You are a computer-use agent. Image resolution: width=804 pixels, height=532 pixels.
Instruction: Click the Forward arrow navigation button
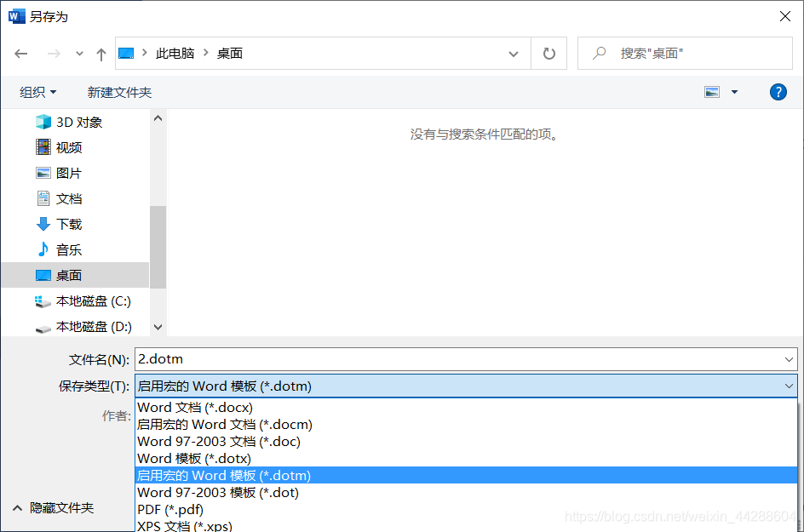(x=54, y=54)
